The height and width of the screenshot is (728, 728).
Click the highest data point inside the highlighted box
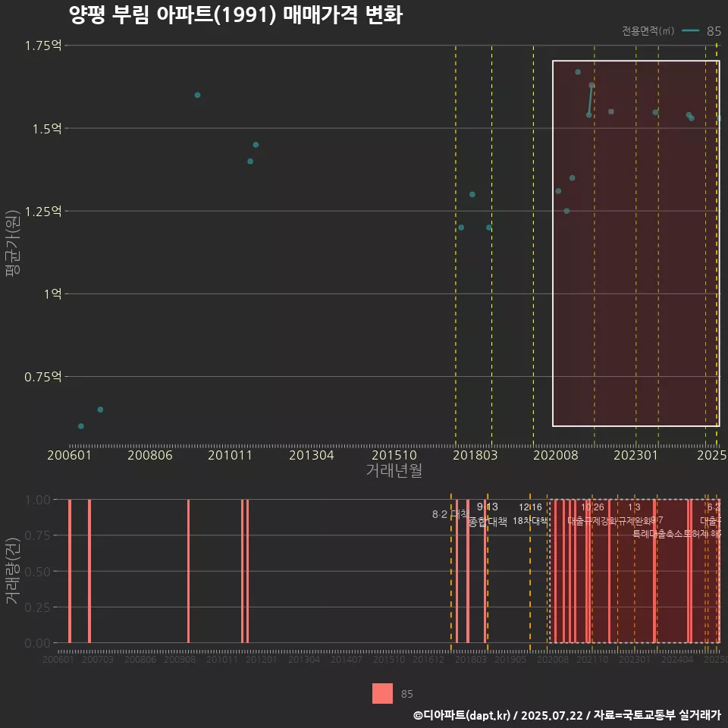pos(578,72)
